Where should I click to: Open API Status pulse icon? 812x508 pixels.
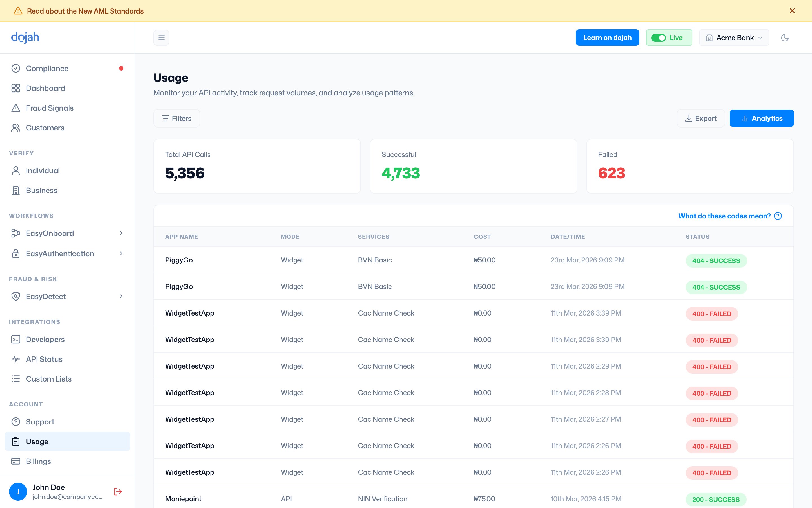pyautogui.click(x=16, y=359)
